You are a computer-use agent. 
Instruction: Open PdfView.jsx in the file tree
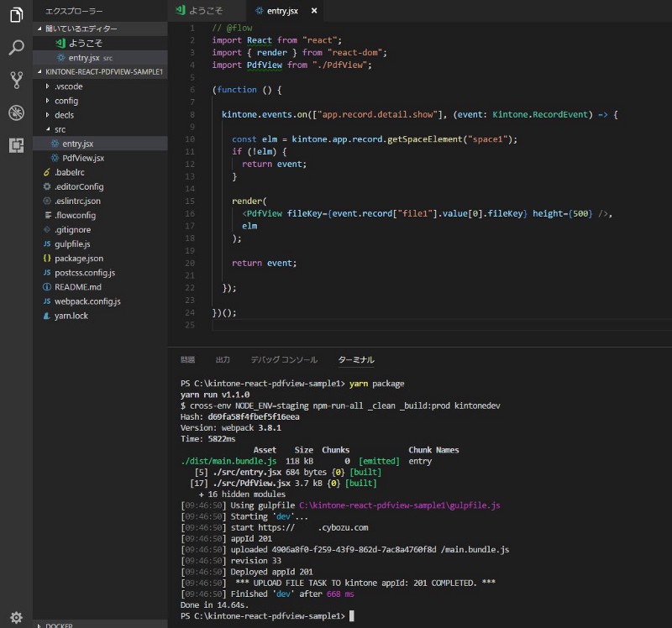(x=83, y=158)
